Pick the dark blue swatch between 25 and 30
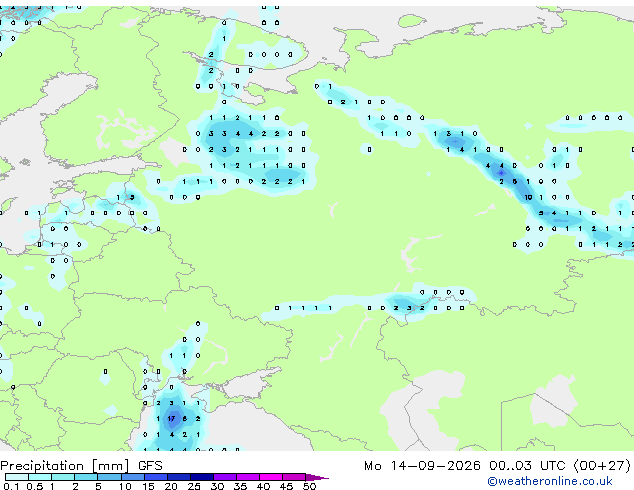The width and height of the screenshot is (634, 490). point(202,477)
